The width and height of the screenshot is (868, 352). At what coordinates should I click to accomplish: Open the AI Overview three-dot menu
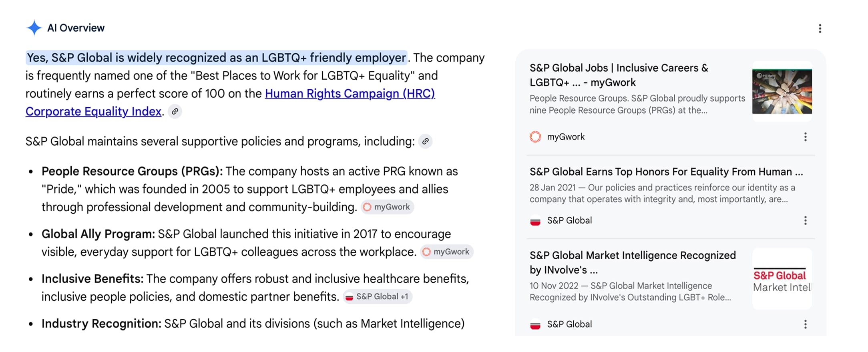coord(820,28)
